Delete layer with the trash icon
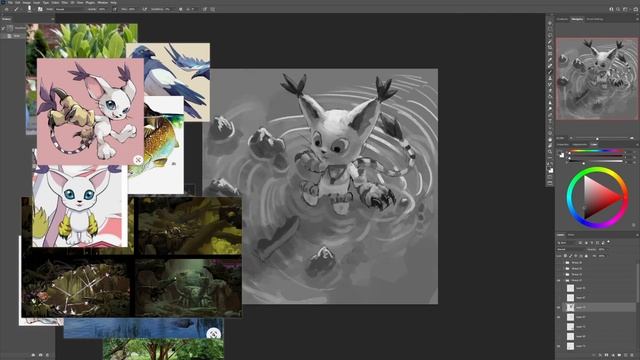The height and width of the screenshot is (360, 640). point(632,355)
